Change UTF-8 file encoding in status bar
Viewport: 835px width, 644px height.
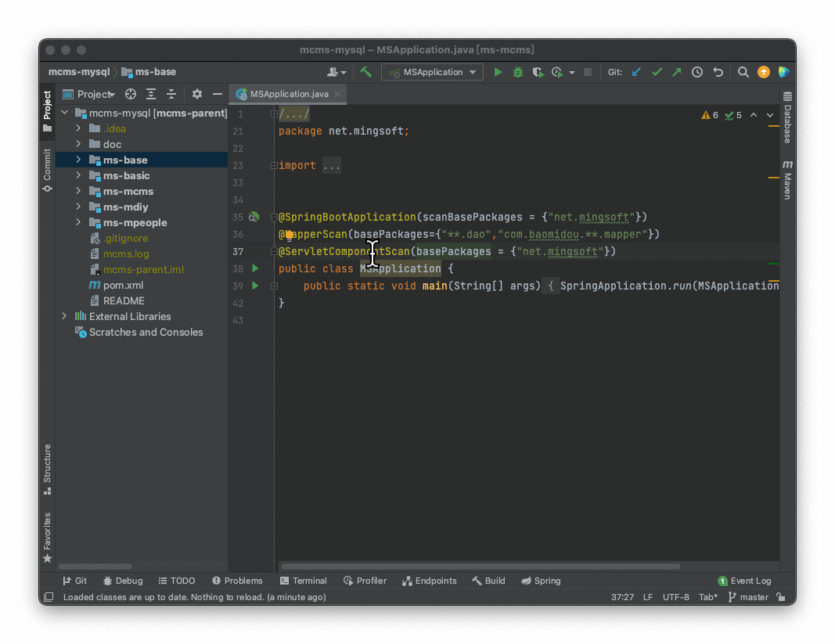(676, 597)
